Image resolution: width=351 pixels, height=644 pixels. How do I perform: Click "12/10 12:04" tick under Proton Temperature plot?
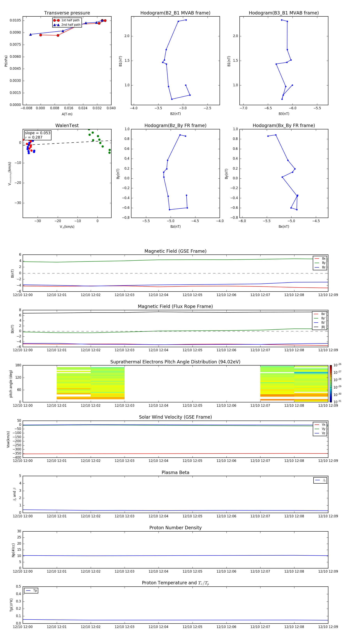tap(158, 627)
